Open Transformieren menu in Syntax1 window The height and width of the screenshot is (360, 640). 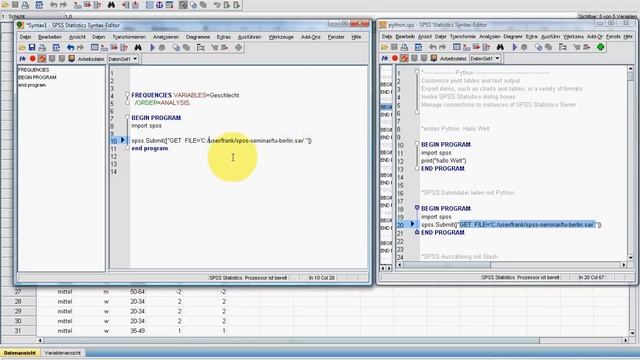coord(129,37)
